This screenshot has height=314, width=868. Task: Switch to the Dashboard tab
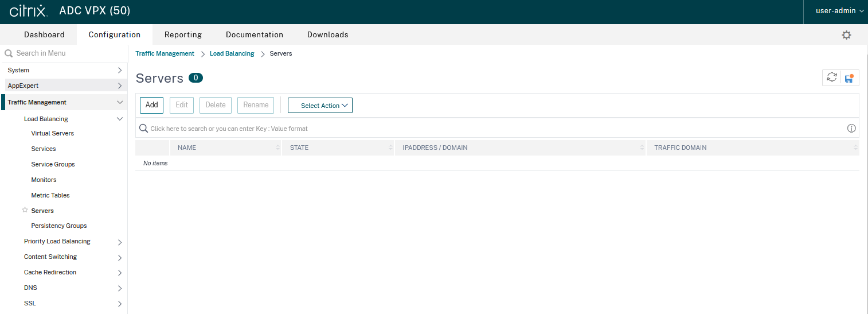pos(44,34)
